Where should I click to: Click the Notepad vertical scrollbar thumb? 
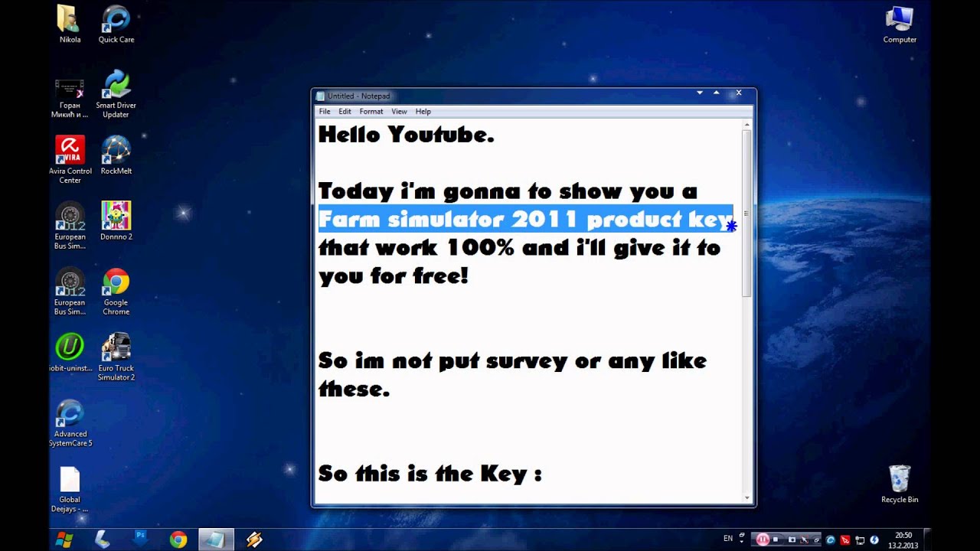(747, 214)
